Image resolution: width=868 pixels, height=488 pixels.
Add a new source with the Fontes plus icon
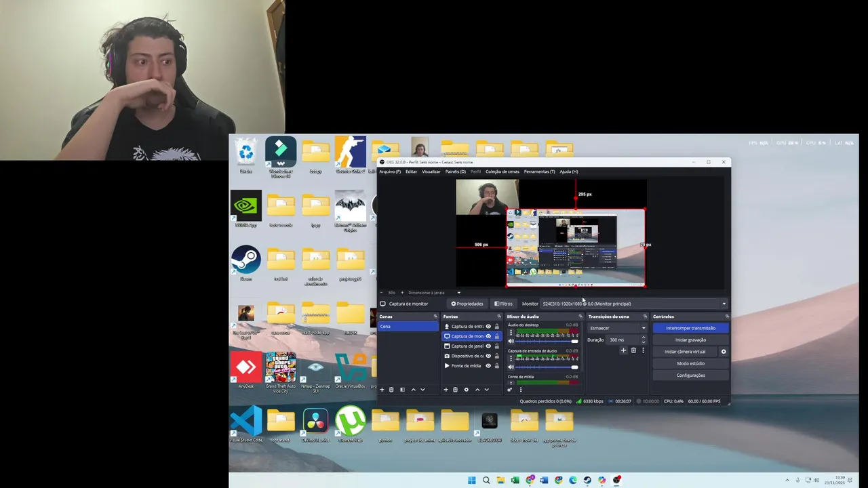tap(446, 390)
